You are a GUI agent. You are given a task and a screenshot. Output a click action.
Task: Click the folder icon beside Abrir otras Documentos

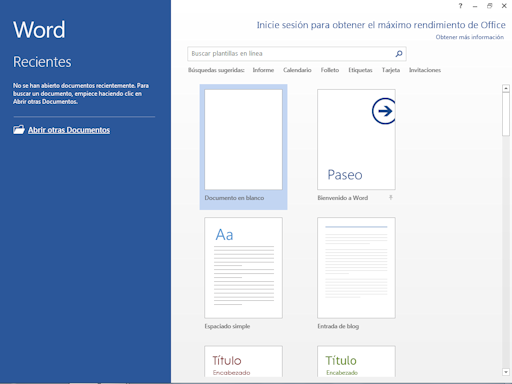click(19, 130)
